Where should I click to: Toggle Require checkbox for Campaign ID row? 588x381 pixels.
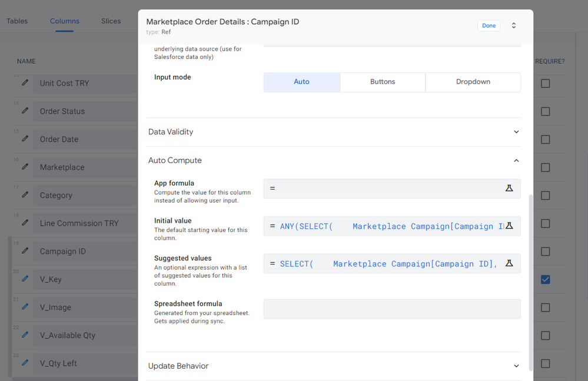pos(545,251)
